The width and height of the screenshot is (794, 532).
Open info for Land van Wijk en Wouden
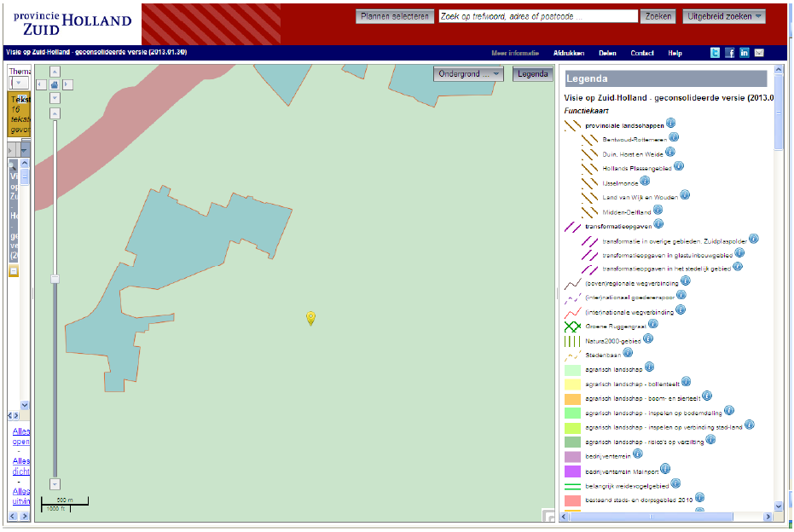coord(685,194)
